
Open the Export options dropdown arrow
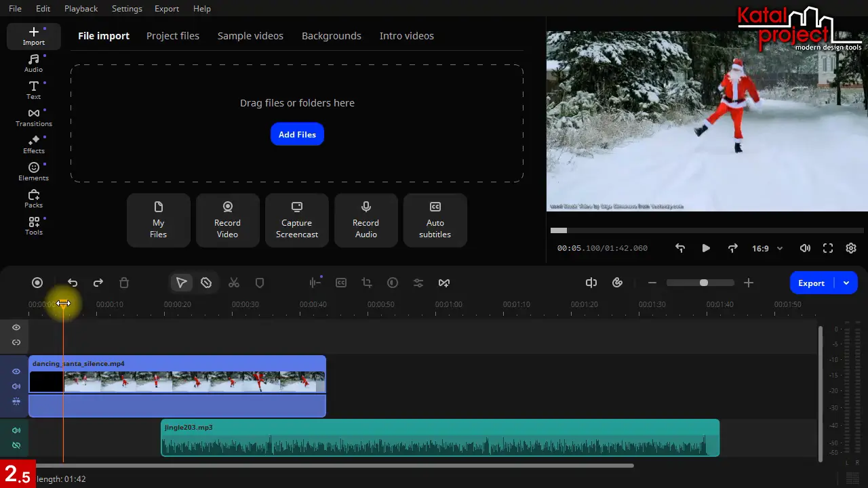846,283
